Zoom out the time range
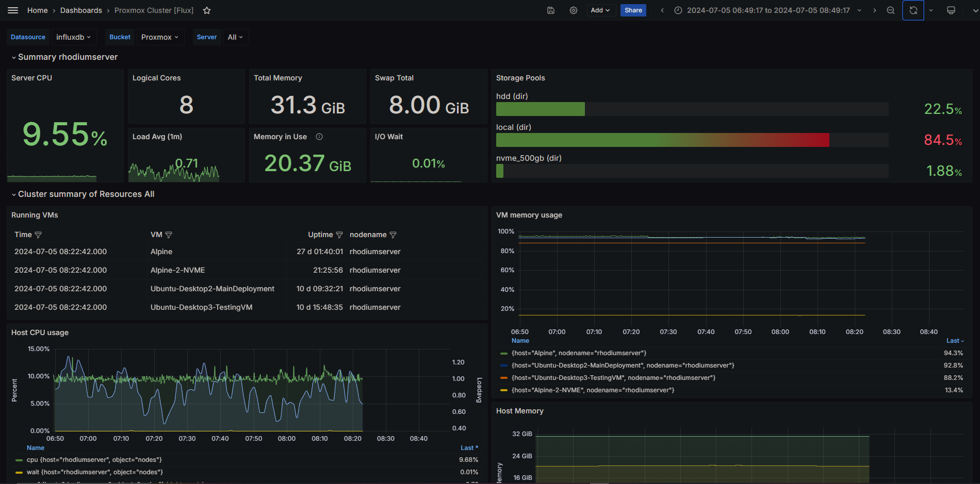This screenshot has width=980, height=484. 891,10
